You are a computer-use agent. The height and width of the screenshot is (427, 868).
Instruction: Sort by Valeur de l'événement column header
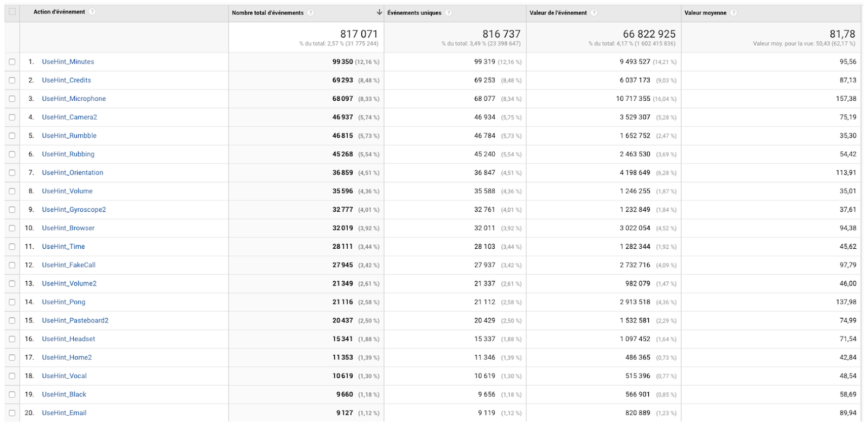[x=558, y=13]
